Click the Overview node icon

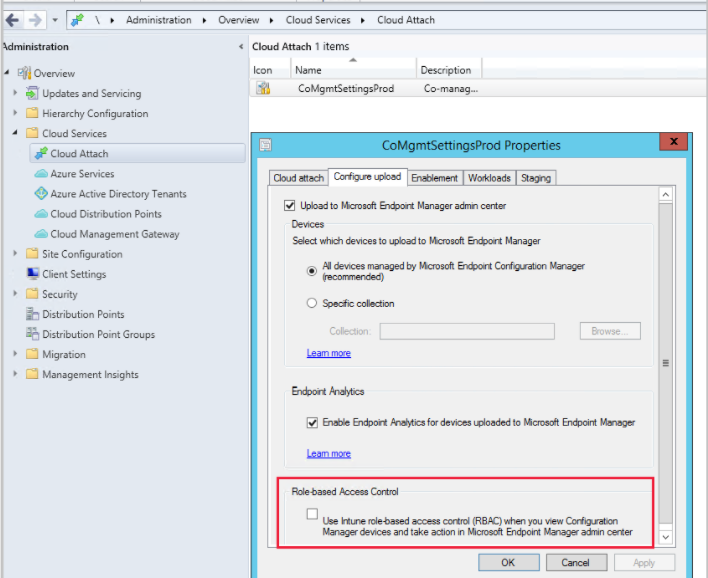[x=24, y=73]
